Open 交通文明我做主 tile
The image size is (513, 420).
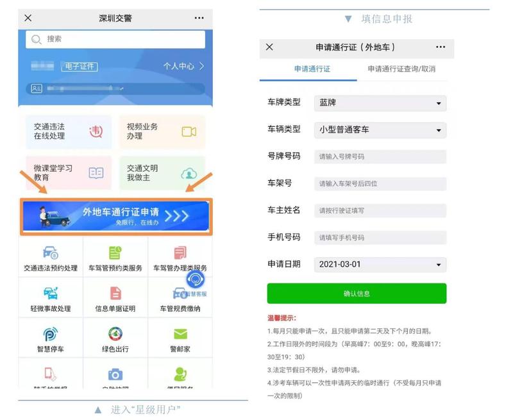pyautogui.click(x=161, y=172)
